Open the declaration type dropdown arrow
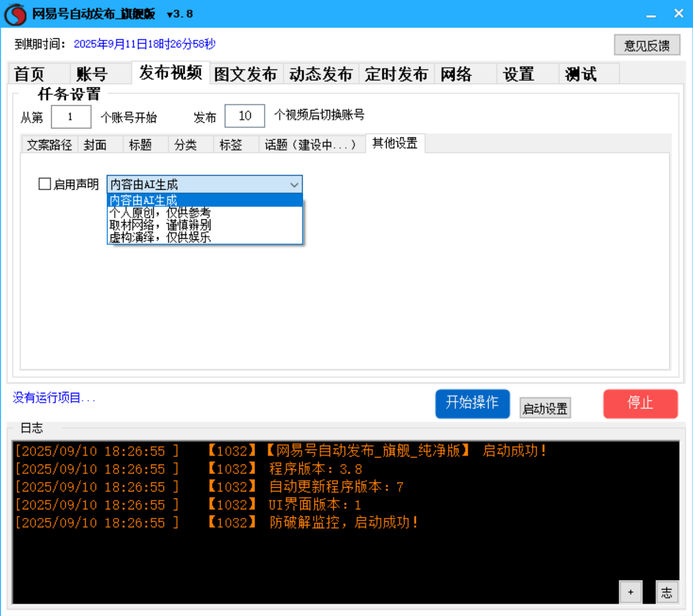This screenshot has height=616, width=693. click(294, 184)
